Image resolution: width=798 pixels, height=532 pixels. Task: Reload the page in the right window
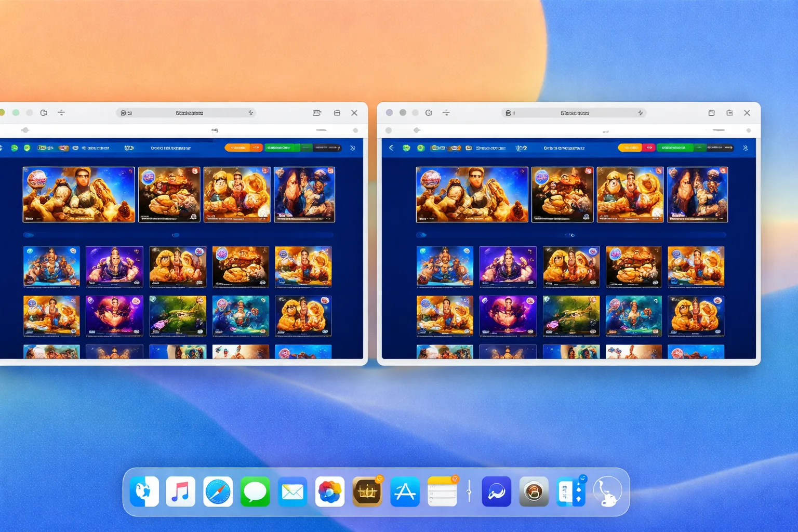point(429,113)
